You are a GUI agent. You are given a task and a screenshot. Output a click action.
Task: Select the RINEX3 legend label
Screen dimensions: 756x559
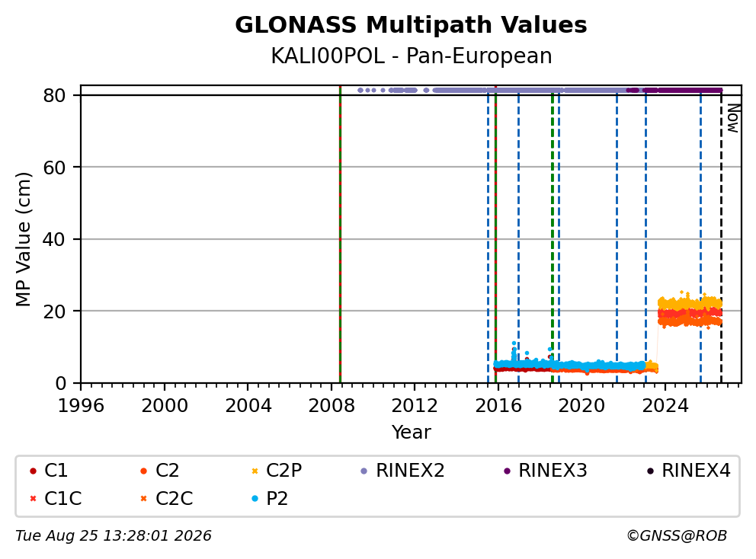(x=553, y=471)
